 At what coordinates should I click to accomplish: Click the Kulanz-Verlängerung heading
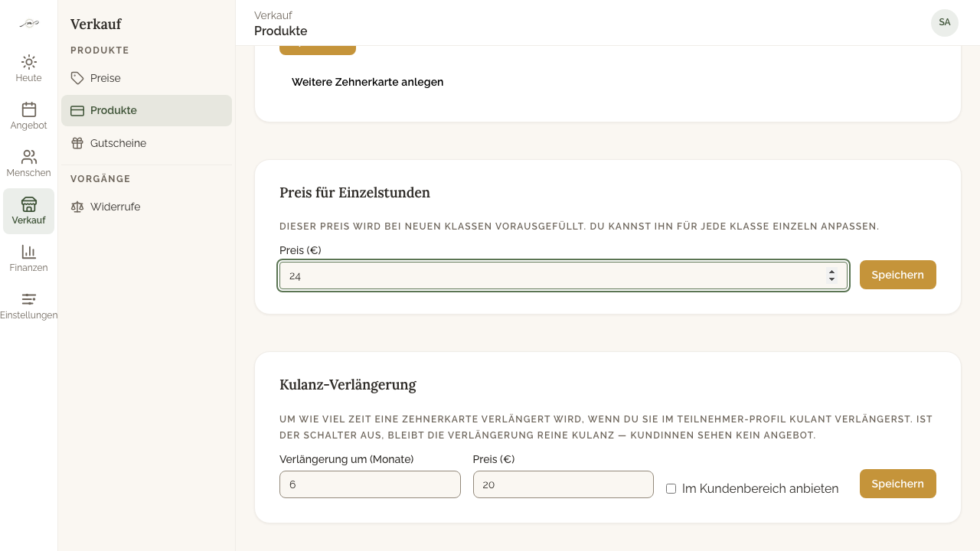[x=348, y=385]
